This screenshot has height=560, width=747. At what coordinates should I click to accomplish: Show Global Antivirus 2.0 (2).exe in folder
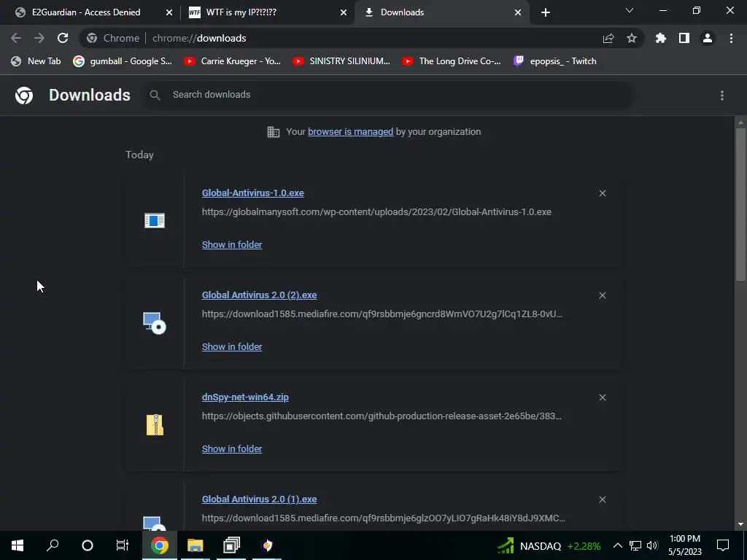pyautogui.click(x=232, y=346)
